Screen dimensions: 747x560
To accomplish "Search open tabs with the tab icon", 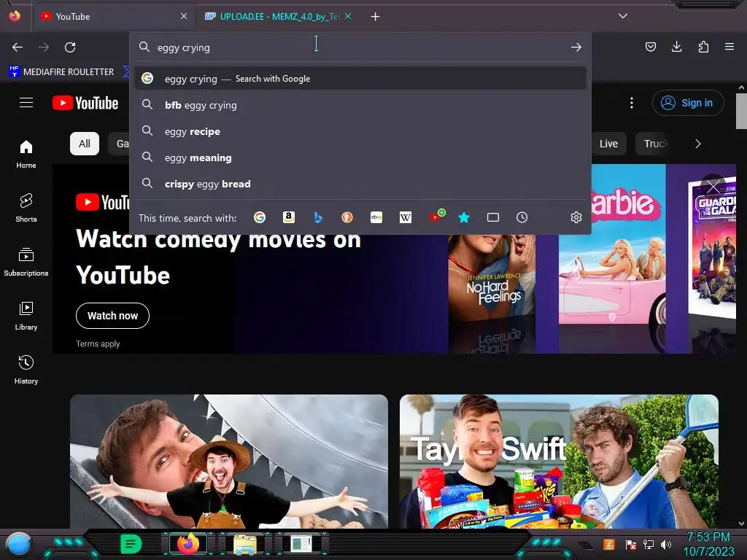I will [x=493, y=217].
